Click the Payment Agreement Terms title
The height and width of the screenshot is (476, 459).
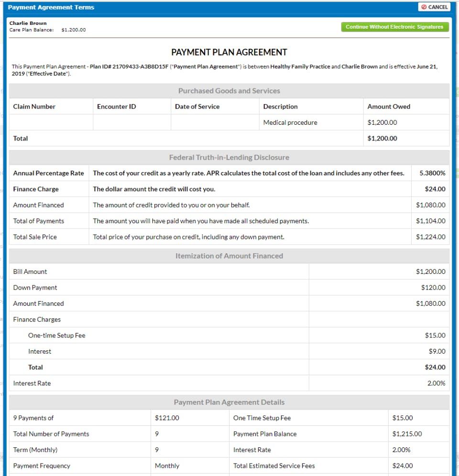click(x=51, y=7)
